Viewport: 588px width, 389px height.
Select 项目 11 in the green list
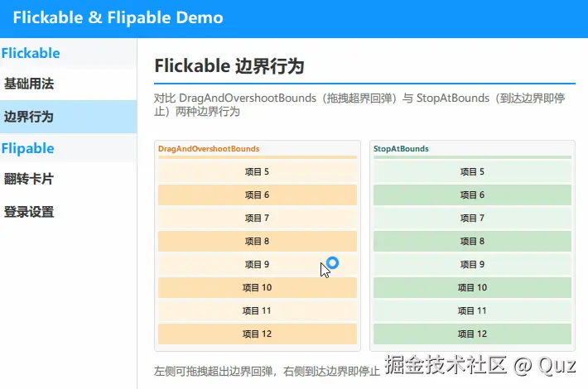473,310
